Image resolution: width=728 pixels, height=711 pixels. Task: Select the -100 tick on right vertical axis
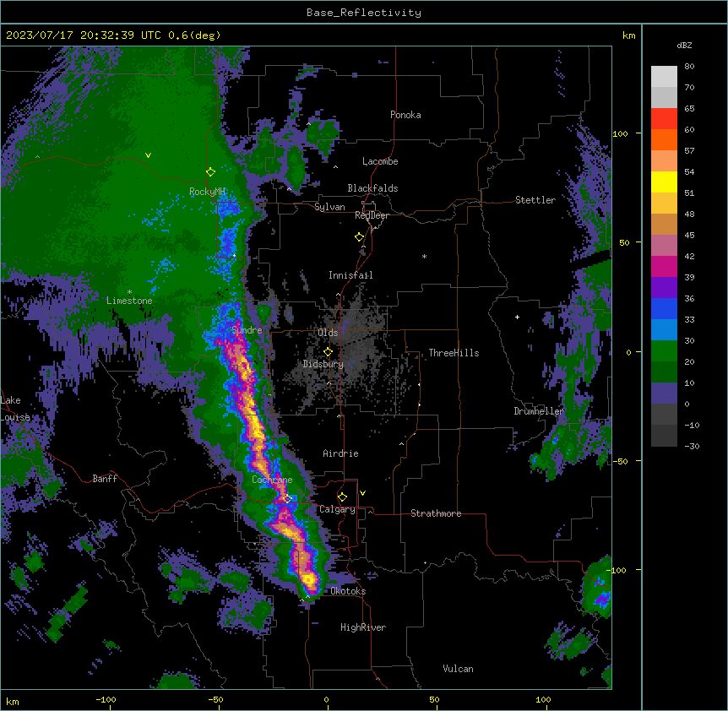[619, 570]
